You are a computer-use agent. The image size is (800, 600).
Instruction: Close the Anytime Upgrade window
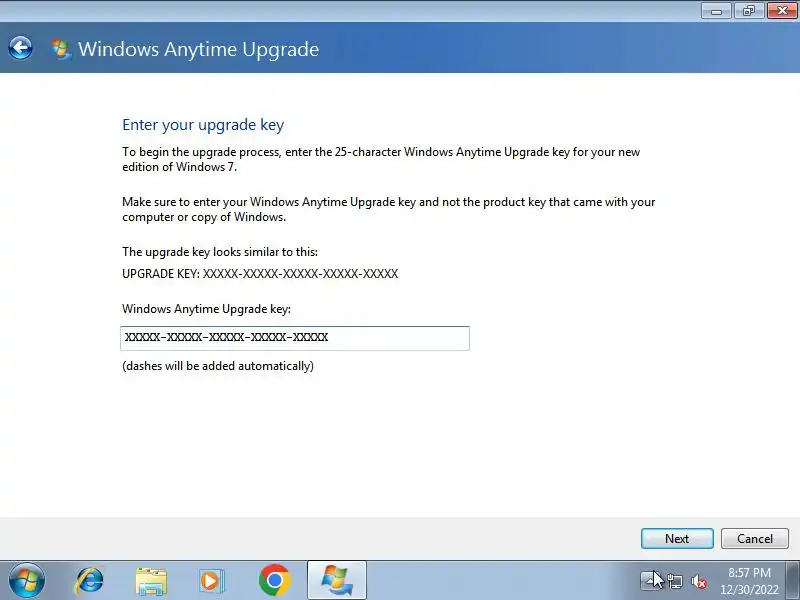(782, 10)
